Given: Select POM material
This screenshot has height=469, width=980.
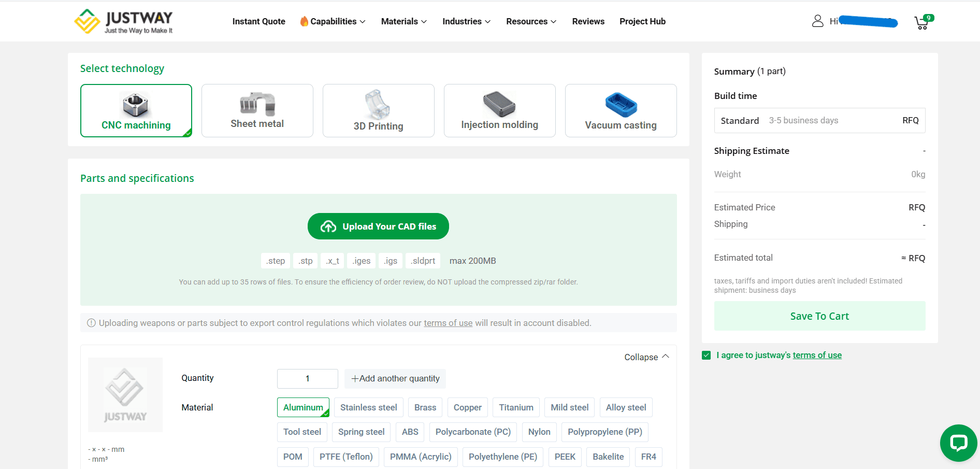Looking at the screenshot, I should coord(293,457).
